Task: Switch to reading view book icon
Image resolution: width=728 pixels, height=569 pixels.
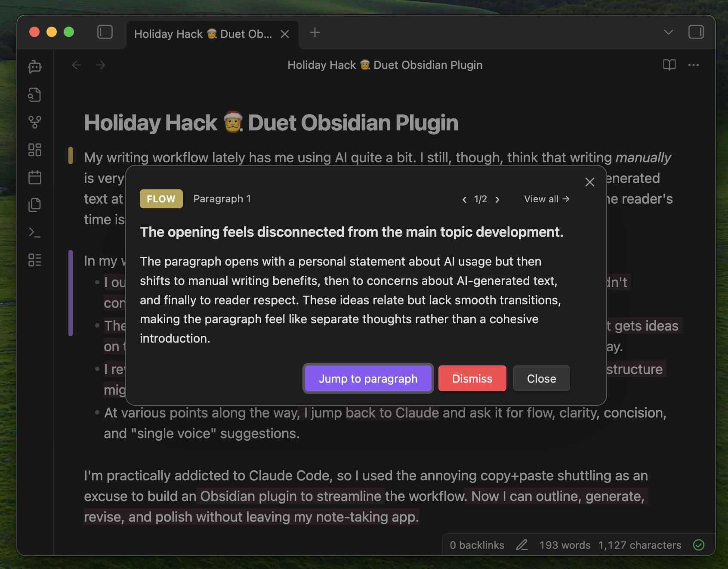Action: click(x=669, y=65)
